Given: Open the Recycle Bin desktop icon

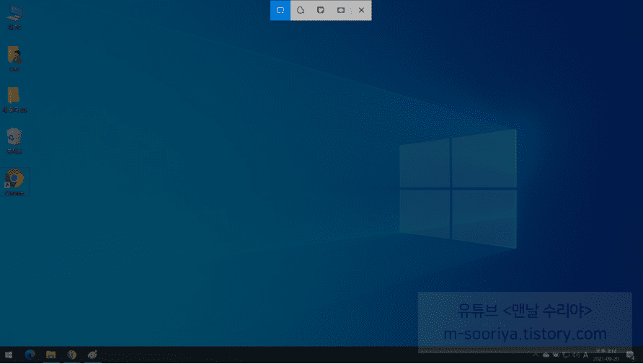Looking at the screenshot, I should pyautogui.click(x=14, y=141).
